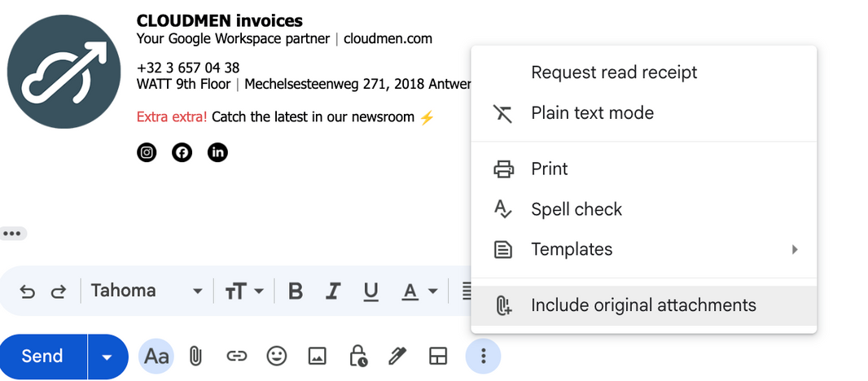Toggle bold formatting
The width and height of the screenshot is (868, 381).
point(296,291)
